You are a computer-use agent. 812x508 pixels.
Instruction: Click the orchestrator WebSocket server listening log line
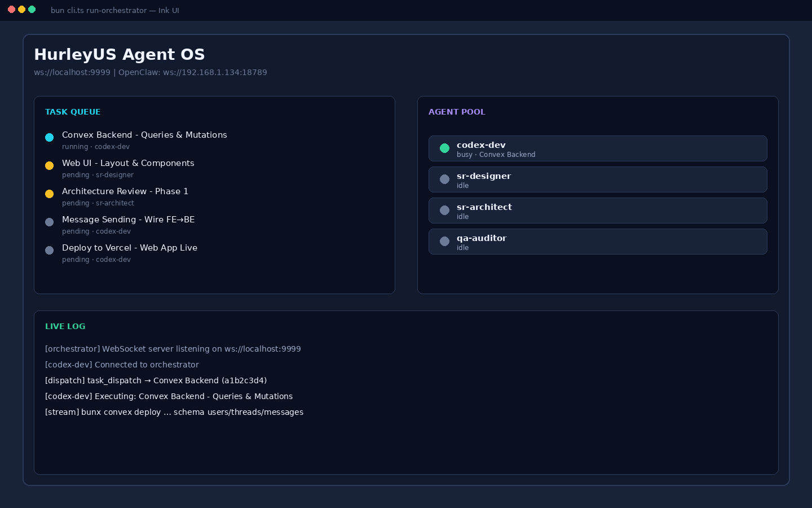(173, 349)
